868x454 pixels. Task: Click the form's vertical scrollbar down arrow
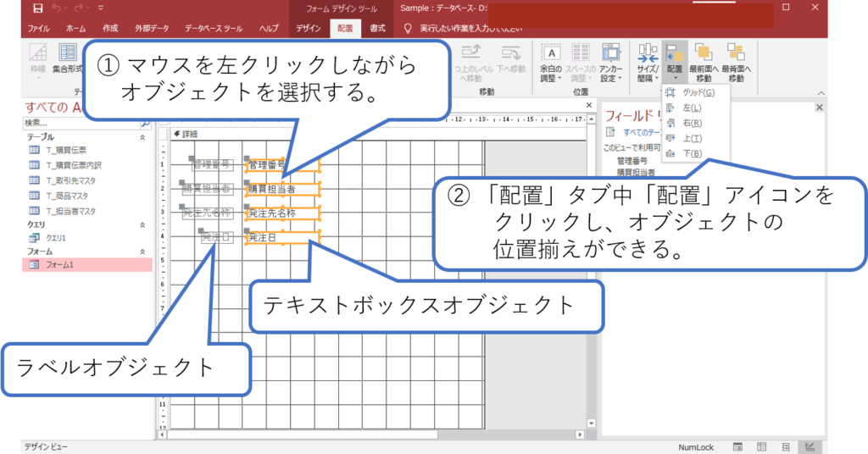(x=591, y=423)
